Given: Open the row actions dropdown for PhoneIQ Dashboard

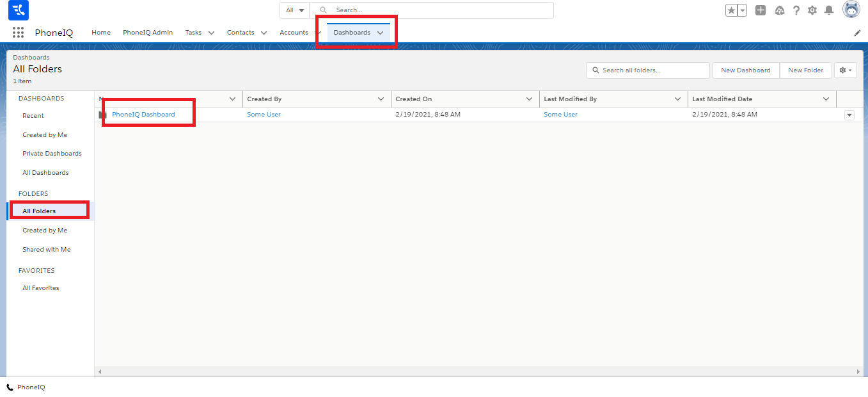Looking at the screenshot, I should [849, 115].
